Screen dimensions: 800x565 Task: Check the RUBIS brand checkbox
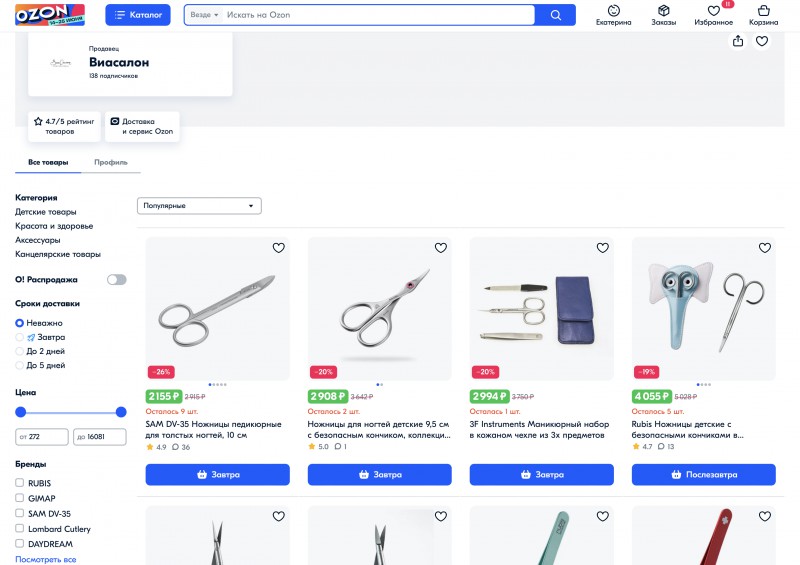click(19, 482)
